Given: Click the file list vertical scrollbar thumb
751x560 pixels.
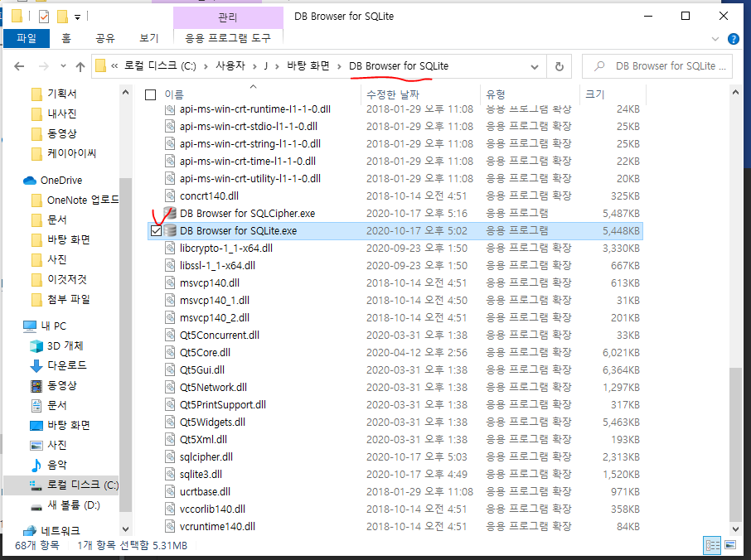Looking at the screenshot, I should point(736,445).
